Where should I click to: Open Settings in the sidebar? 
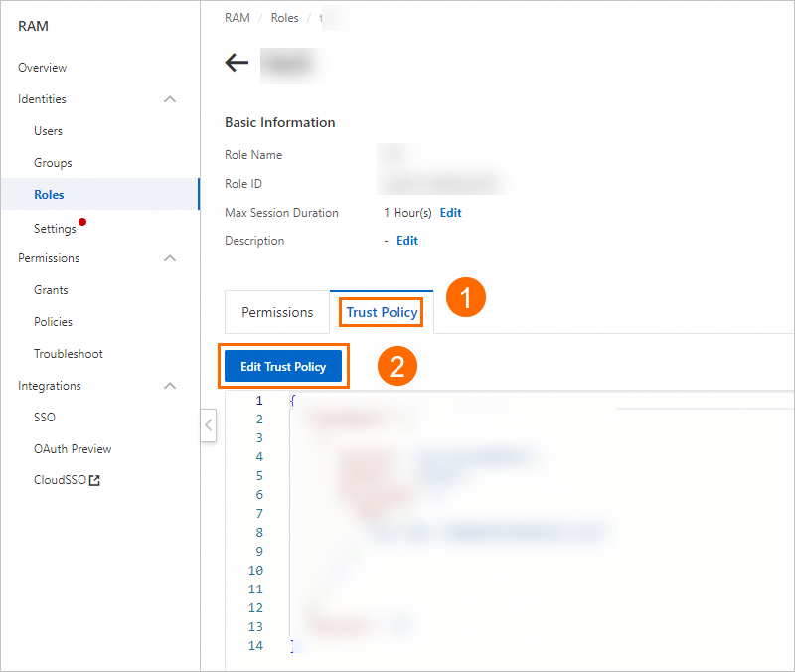click(55, 229)
